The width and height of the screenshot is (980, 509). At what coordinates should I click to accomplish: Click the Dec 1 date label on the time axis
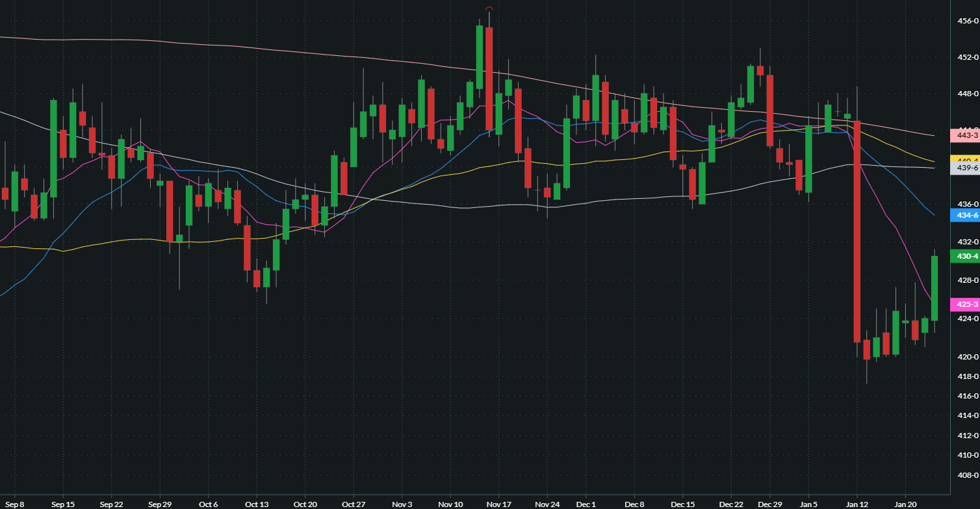(586, 504)
